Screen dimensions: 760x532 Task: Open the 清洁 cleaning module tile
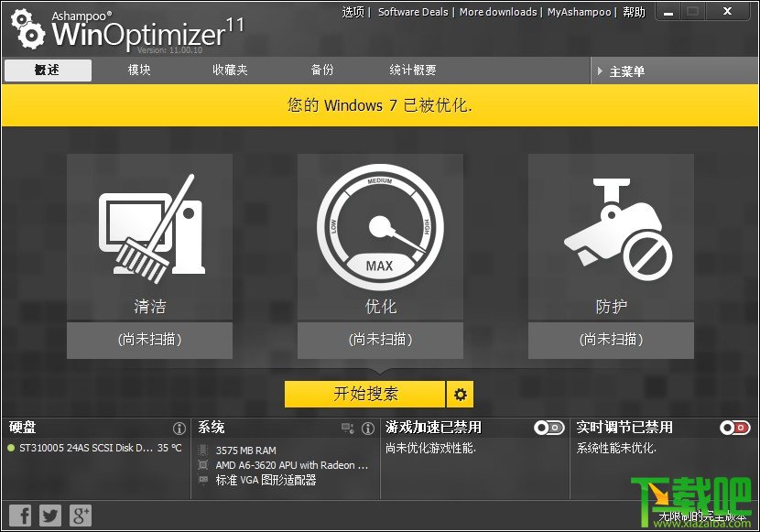point(149,237)
